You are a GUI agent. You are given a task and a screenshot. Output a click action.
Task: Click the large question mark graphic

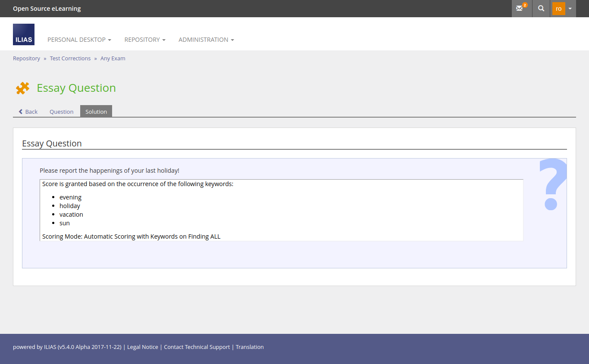click(x=552, y=184)
